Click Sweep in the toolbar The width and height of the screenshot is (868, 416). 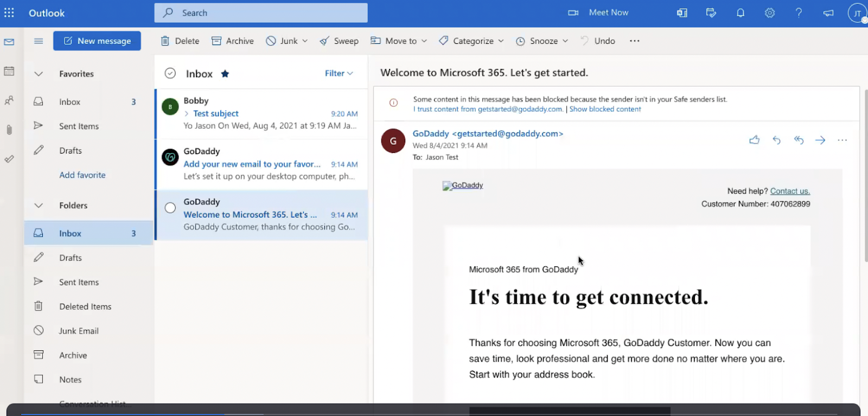click(339, 41)
